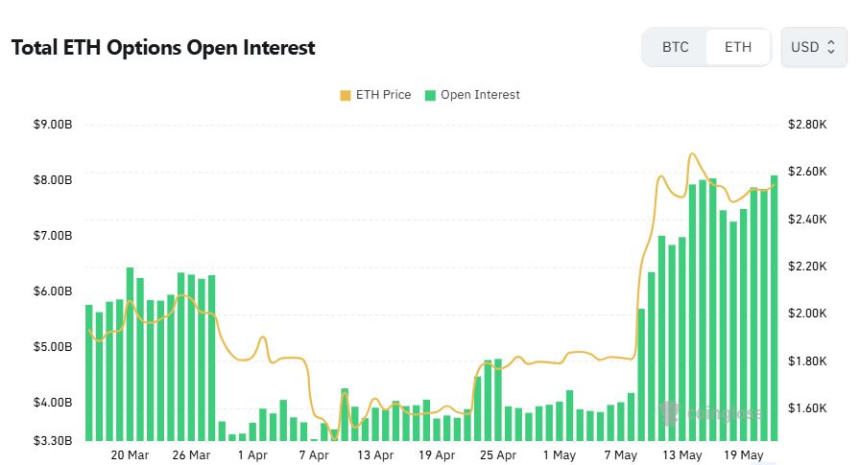Click the ETH Price legend label

coord(383,95)
